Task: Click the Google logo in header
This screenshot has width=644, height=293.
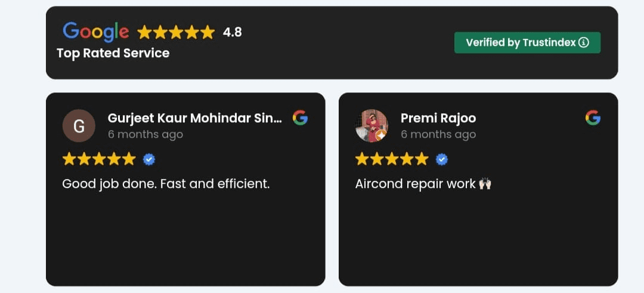Action: click(x=95, y=32)
